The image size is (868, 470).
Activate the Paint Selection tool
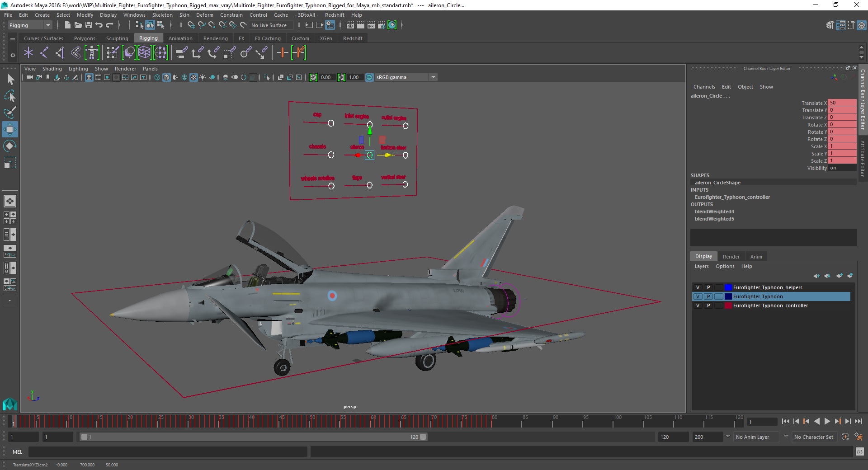pos(10,113)
